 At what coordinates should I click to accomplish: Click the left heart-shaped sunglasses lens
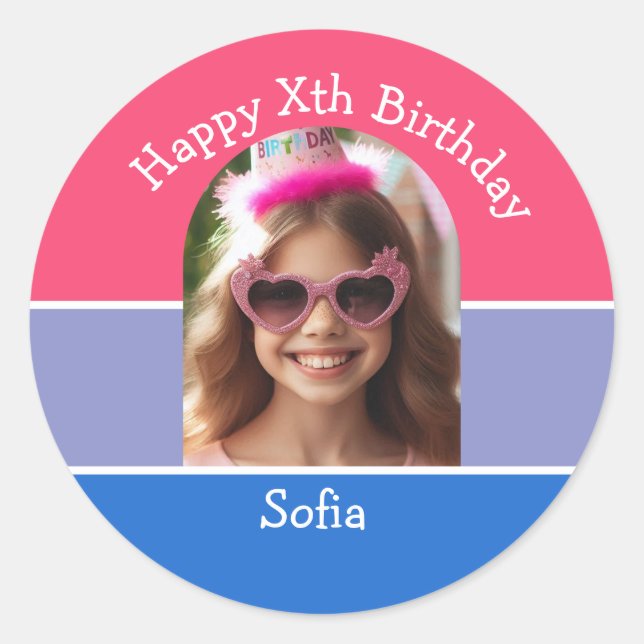278,302
